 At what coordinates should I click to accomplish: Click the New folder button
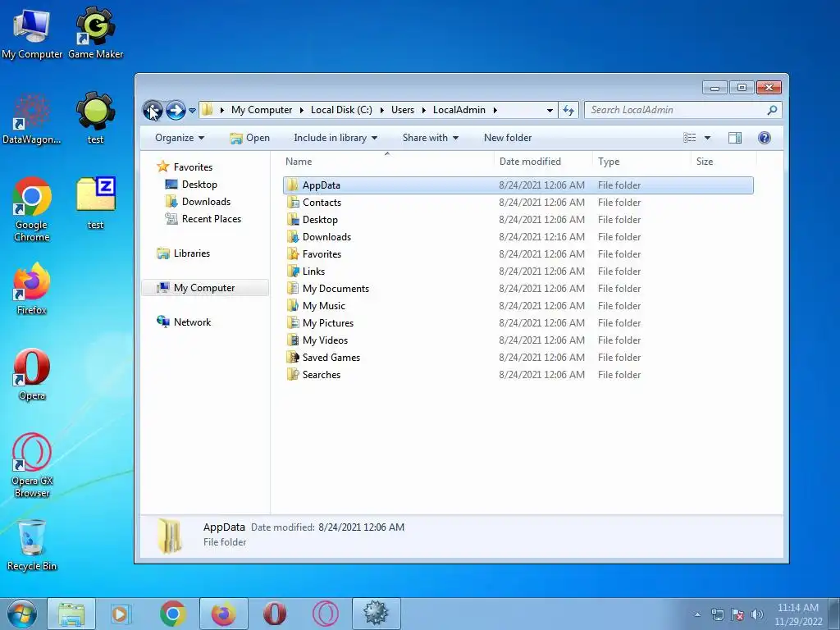[507, 138]
